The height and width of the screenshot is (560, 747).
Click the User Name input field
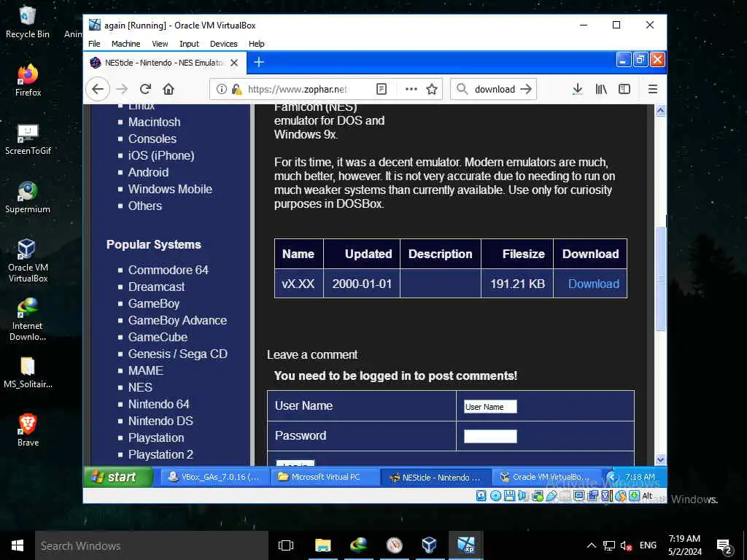click(x=490, y=407)
